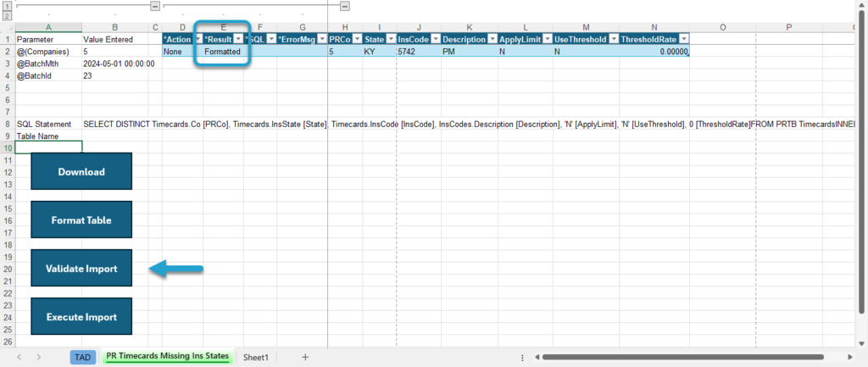The height and width of the screenshot is (367, 868).
Task: Open the *Result column filter dropdown
Action: [x=238, y=39]
